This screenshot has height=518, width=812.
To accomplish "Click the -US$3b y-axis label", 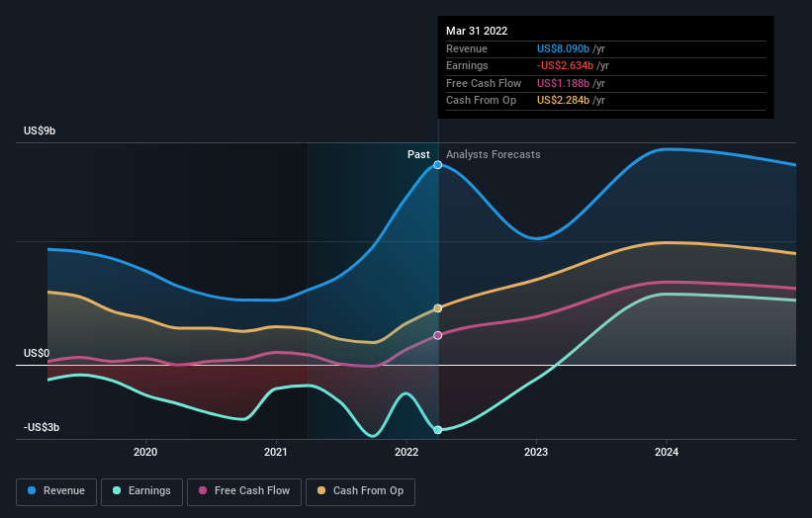I will point(42,427).
